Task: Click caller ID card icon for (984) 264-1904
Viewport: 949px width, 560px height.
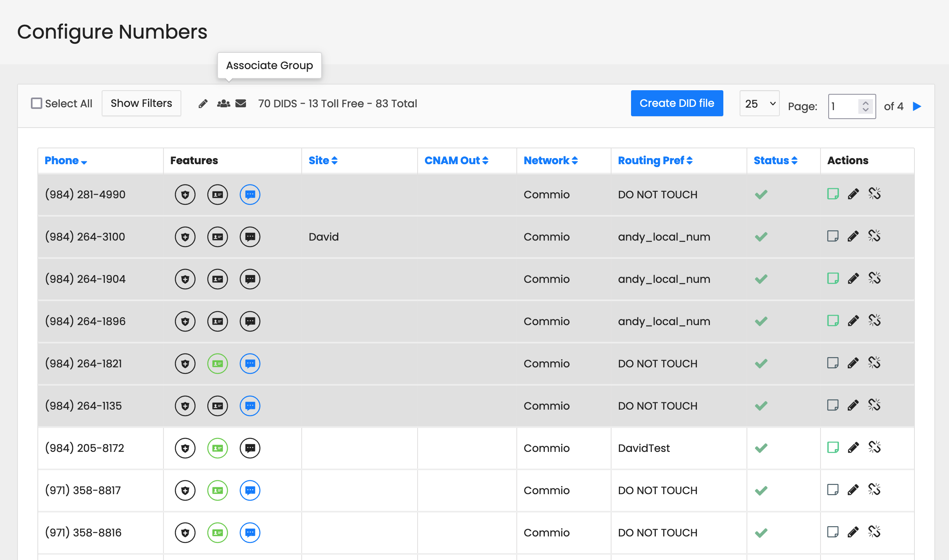Action: click(218, 279)
